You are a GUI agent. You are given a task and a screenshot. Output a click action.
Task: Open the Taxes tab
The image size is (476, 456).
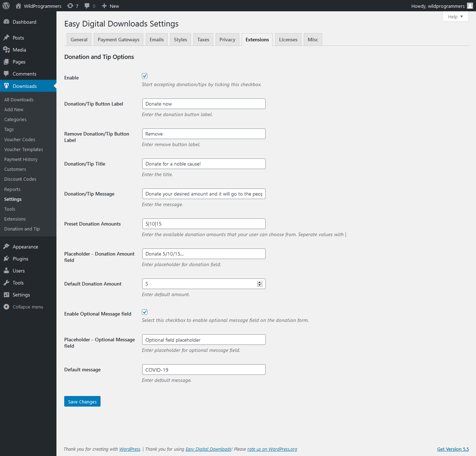(x=203, y=40)
